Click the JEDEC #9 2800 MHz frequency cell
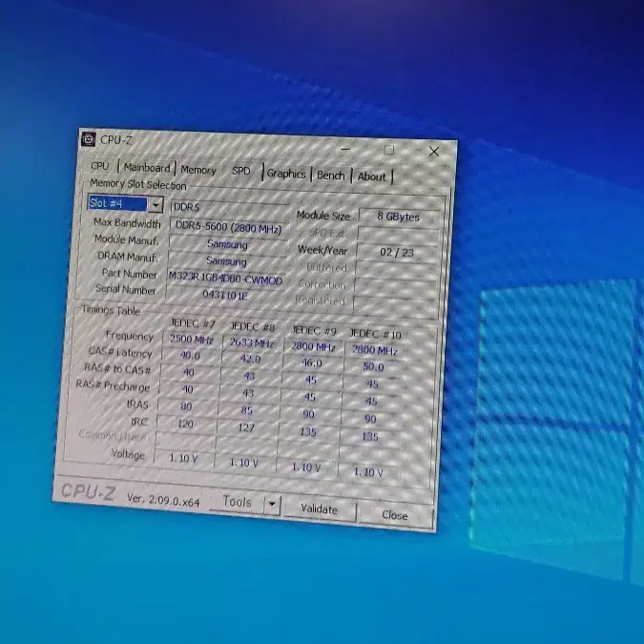Image resolution: width=644 pixels, height=644 pixels. coord(313,346)
